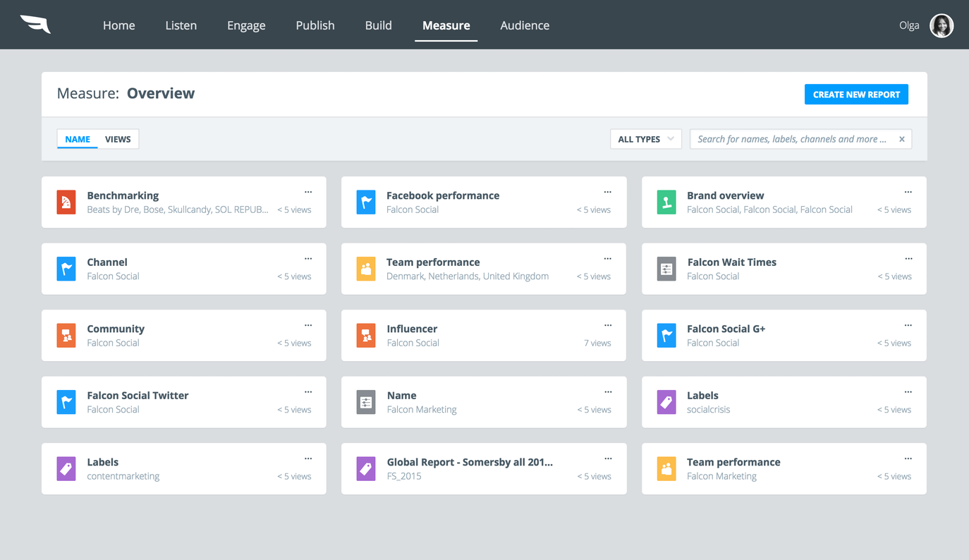Open the Global Report Somersby options menu
The image size is (969, 560).
tap(608, 458)
